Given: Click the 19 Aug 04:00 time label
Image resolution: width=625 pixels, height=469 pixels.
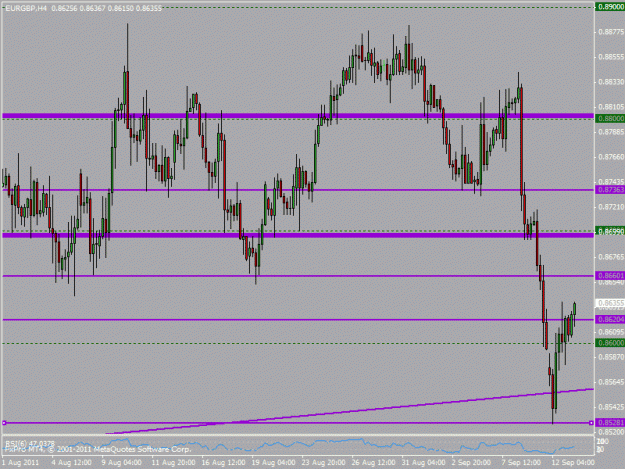Looking at the screenshot, I should [273, 463].
